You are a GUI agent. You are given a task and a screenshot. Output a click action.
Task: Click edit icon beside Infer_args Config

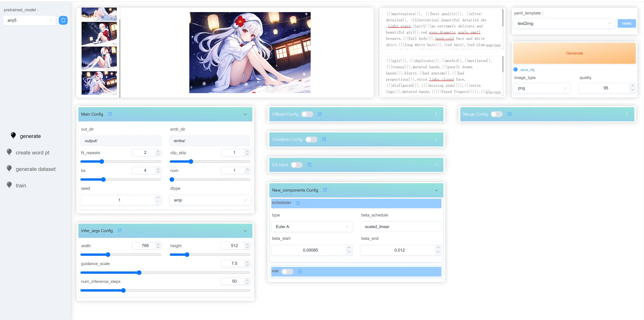(x=120, y=230)
